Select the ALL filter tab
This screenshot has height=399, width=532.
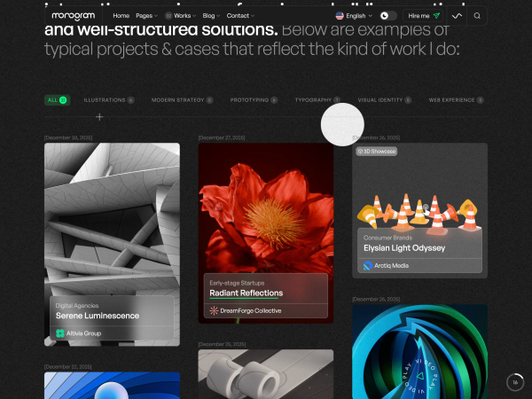(57, 100)
